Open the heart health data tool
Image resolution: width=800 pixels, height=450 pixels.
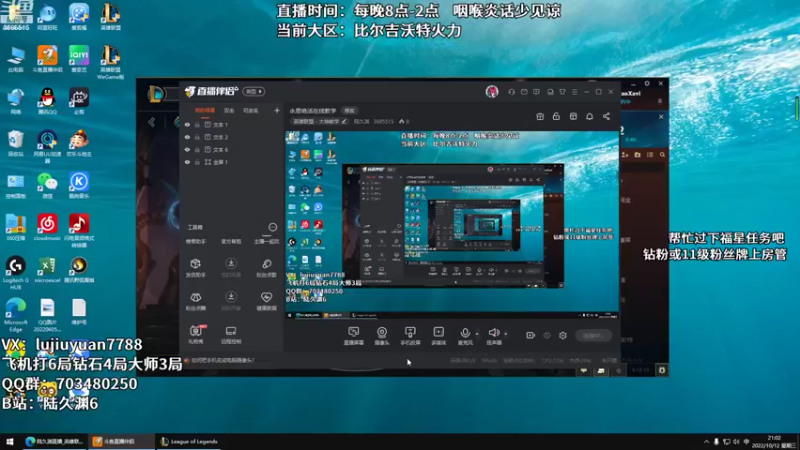[266, 301]
